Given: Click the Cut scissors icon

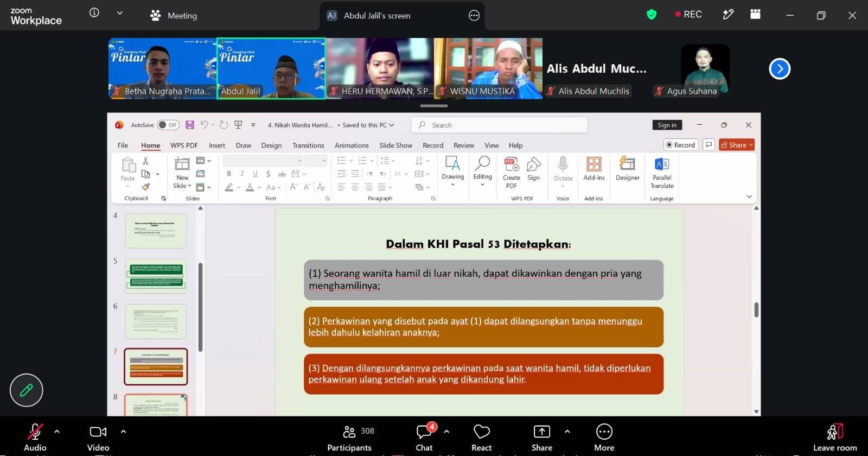Looking at the screenshot, I should (145, 161).
